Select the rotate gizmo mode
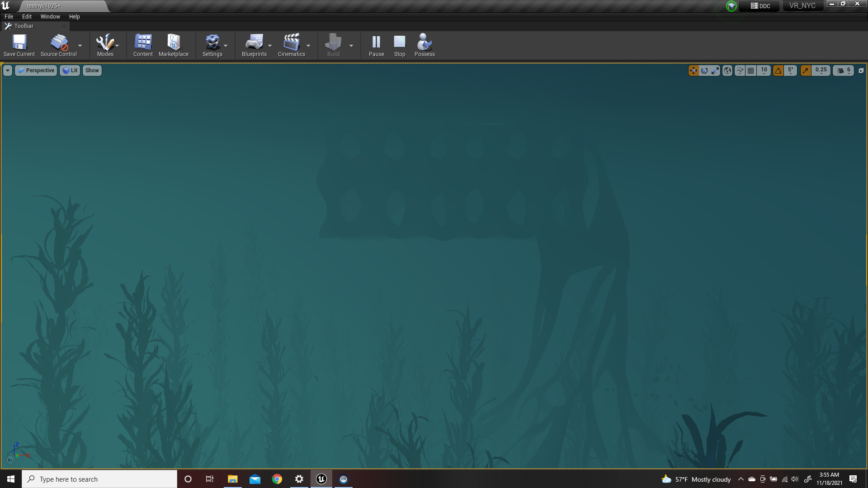868x488 pixels. coord(704,70)
